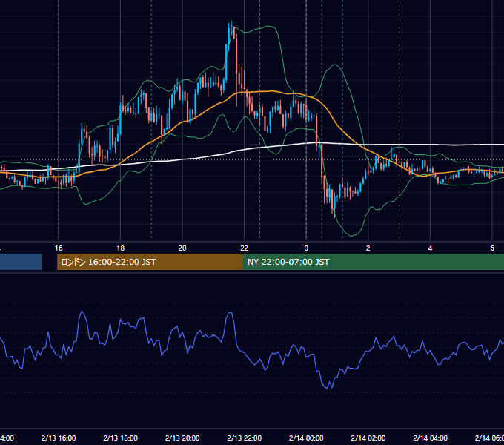Click hour label 18 below price chart

coord(121,248)
